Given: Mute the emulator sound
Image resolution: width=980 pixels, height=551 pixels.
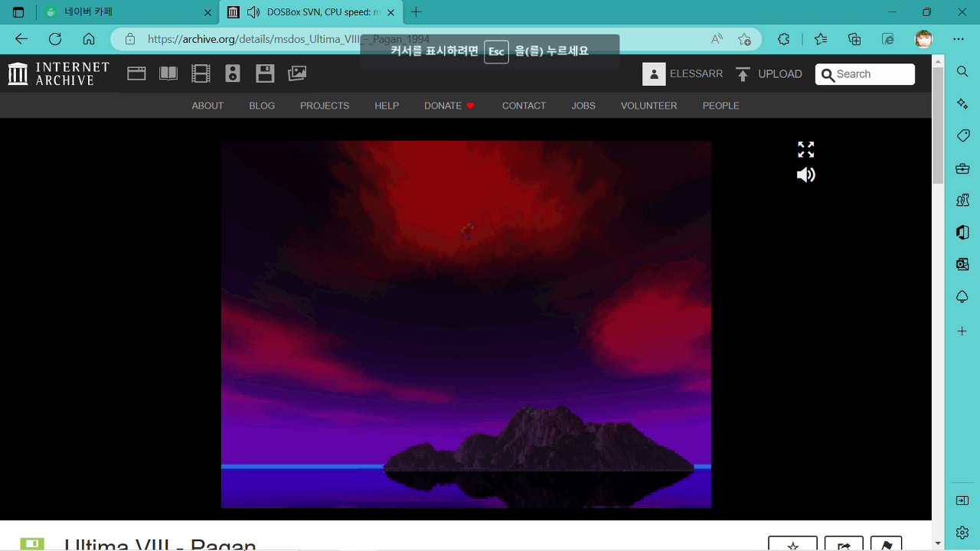Looking at the screenshot, I should pos(805,175).
